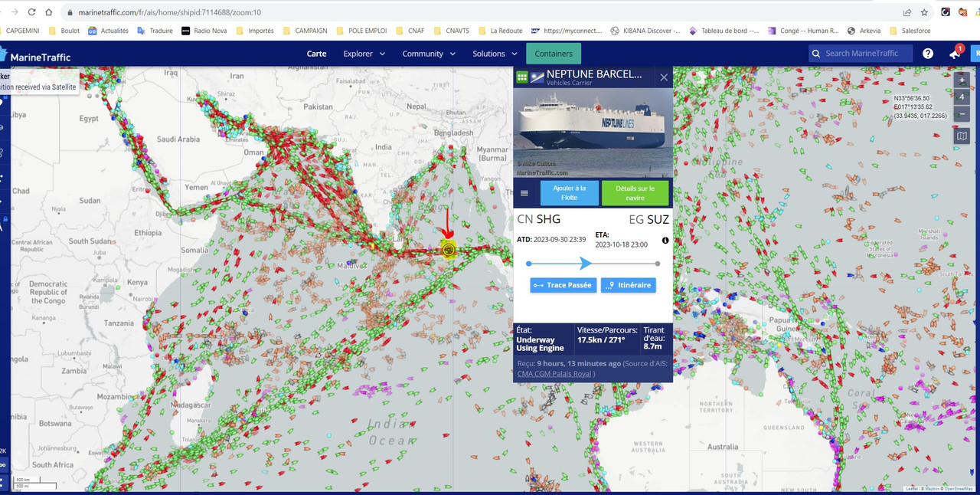Click the Ajouter à la Flotte button
Viewport: 980px width, 495px height.
click(569, 193)
